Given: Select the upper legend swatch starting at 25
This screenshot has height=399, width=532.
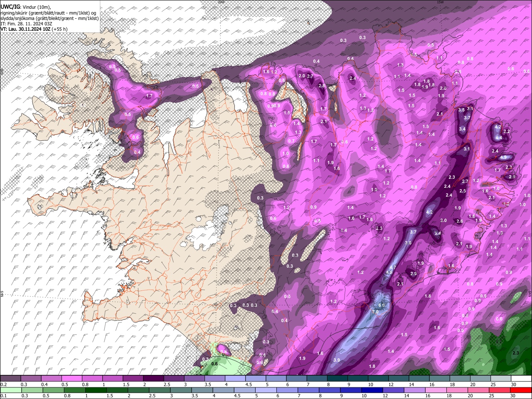Looking at the screenshot, I should click(501, 379).
